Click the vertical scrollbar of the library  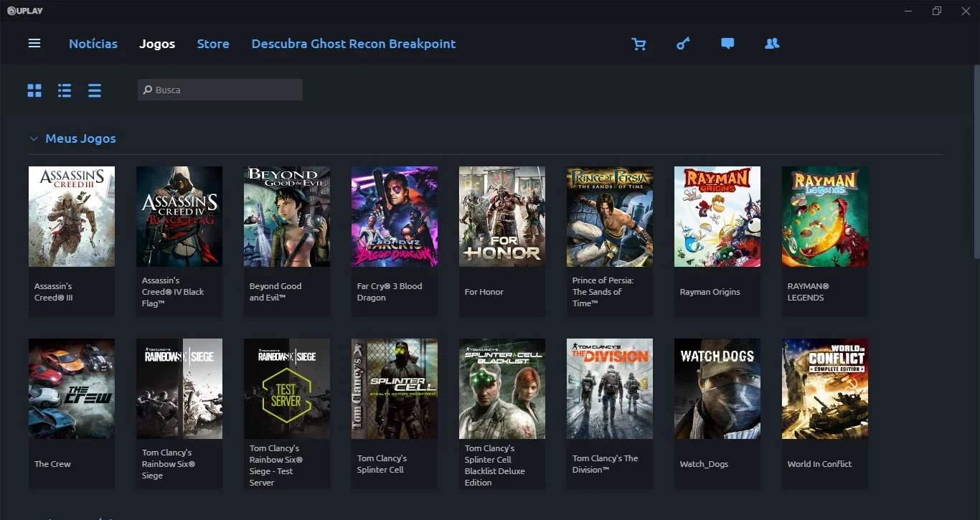tap(976, 161)
